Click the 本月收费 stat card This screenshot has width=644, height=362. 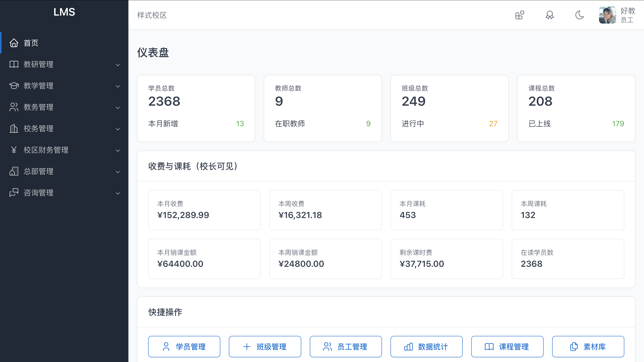point(204,210)
